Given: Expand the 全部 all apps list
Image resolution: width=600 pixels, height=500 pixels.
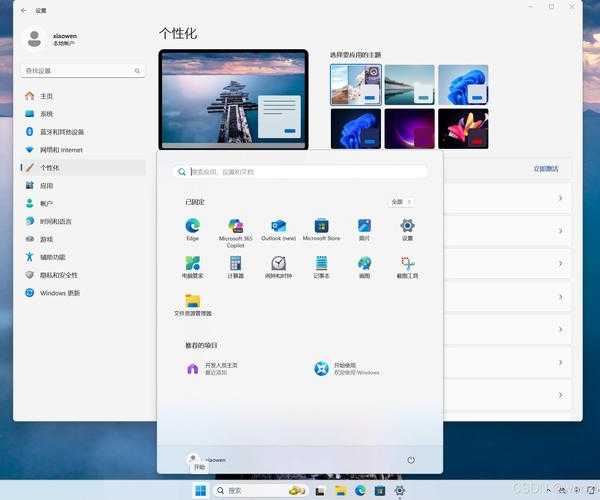Looking at the screenshot, I should 400,202.
